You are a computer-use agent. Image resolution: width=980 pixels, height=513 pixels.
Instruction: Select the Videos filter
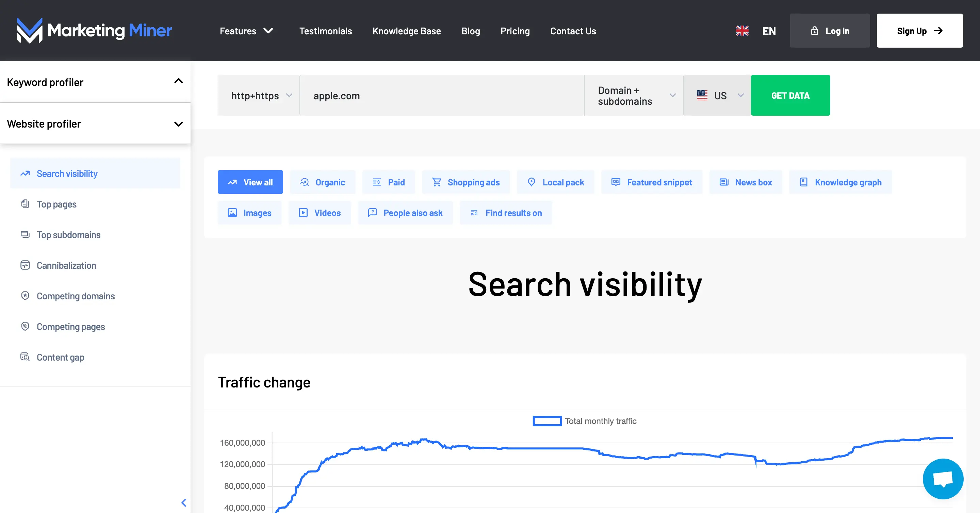[320, 213]
